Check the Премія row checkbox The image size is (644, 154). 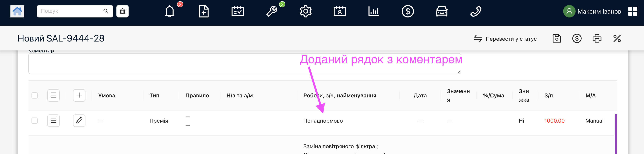click(x=35, y=121)
